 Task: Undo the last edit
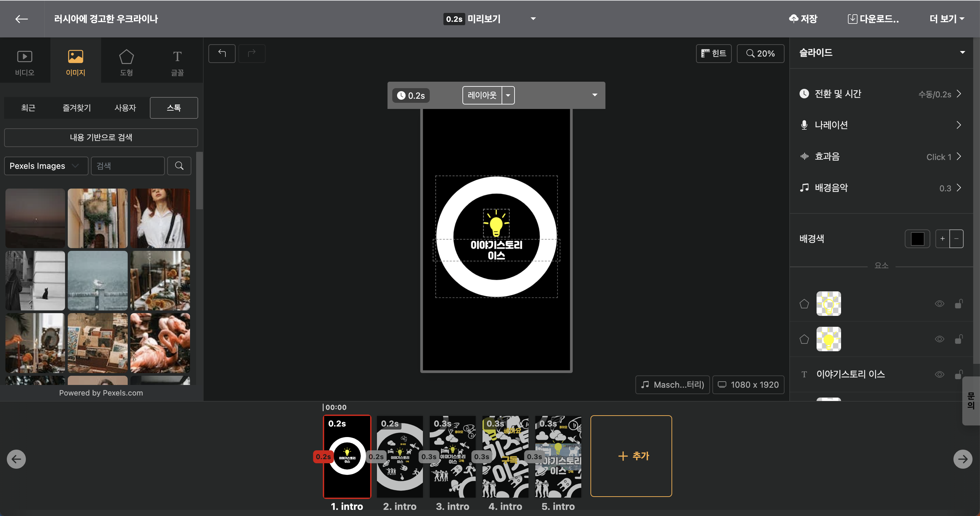point(222,53)
